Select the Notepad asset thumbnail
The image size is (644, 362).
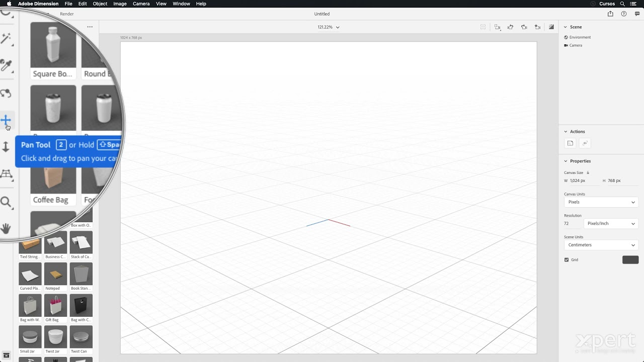56,274
